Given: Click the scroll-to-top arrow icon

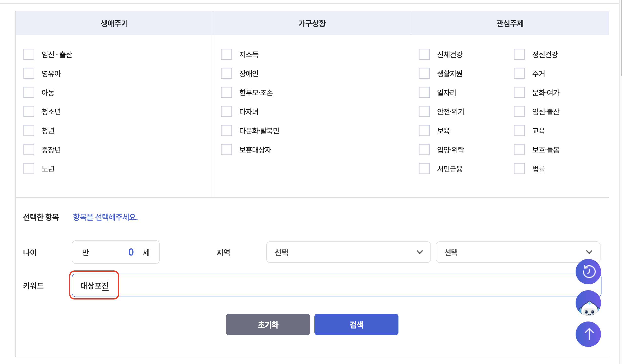Looking at the screenshot, I should pyautogui.click(x=589, y=334).
